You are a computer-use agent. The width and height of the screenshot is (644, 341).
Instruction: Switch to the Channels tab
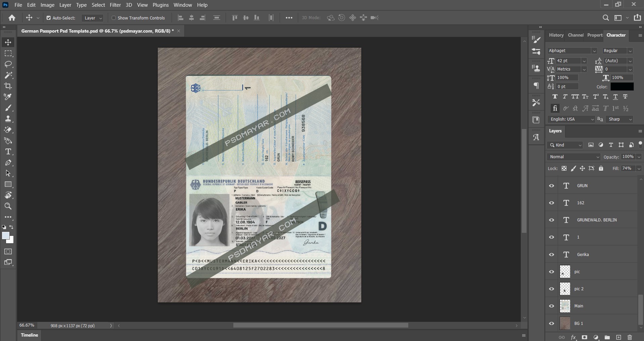(576, 35)
